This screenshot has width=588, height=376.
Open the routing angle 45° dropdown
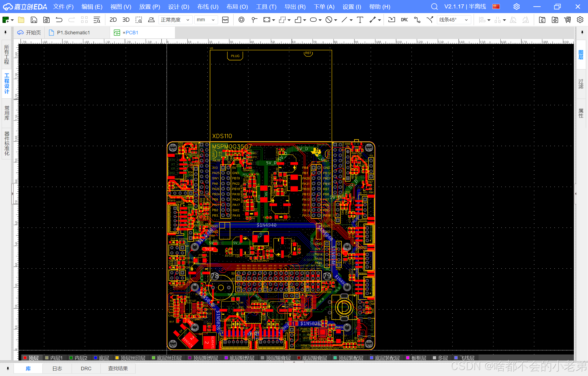coord(454,20)
